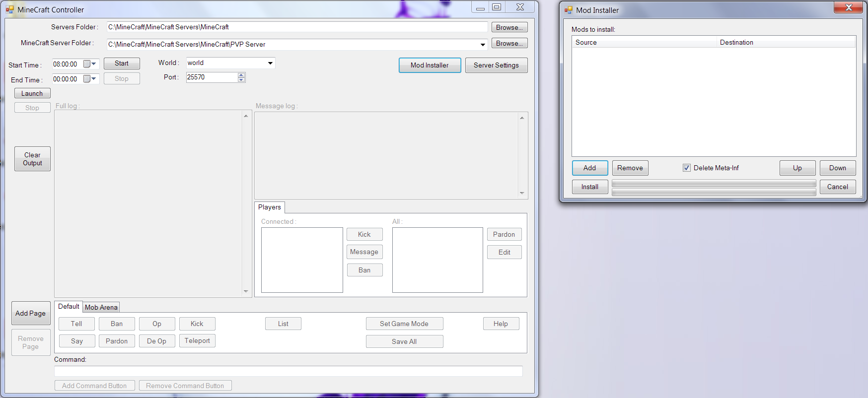The width and height of the screenshot is (868, 398).
Task: Click the Set Game Mode button
Action: [404, 324]
